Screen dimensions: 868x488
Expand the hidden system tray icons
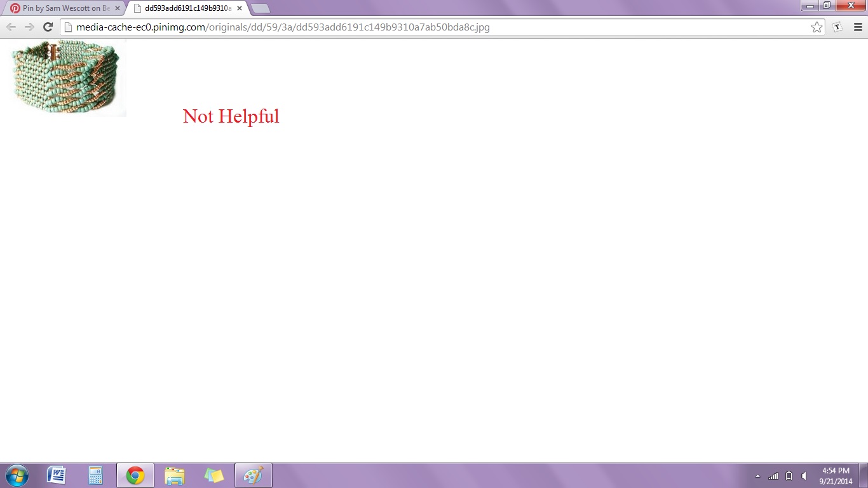[x=757, y=476]
